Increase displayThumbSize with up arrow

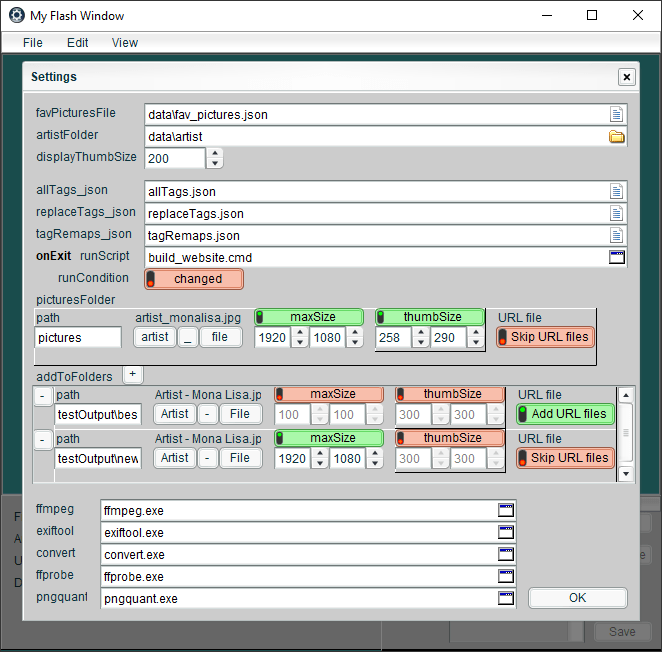click(x=215, y=153)
